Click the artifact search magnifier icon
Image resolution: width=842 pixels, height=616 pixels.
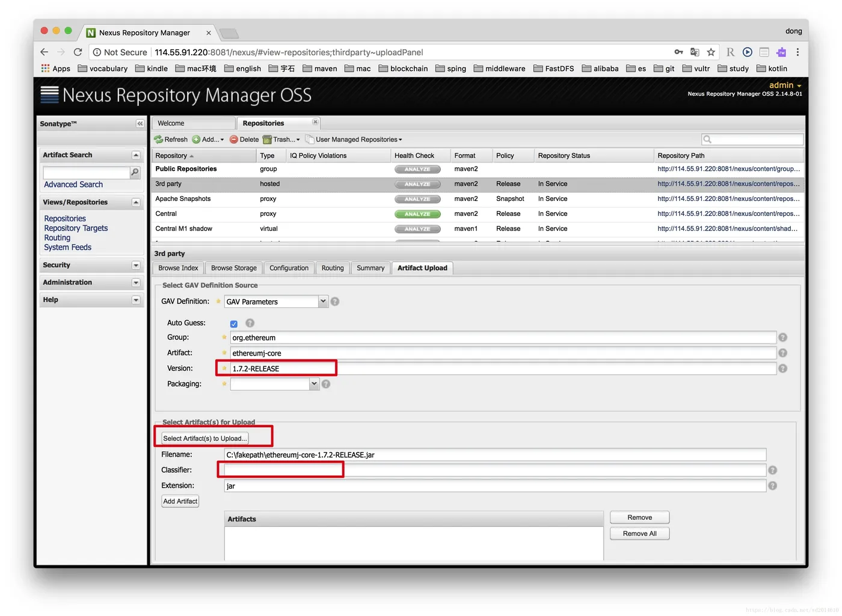135,173
